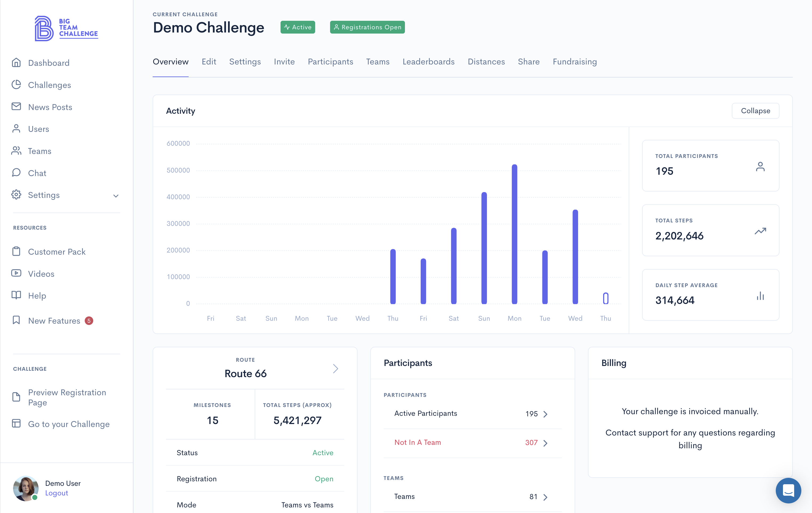Collapse the Activity panel

pyautogui.click(x=755, y=111)
